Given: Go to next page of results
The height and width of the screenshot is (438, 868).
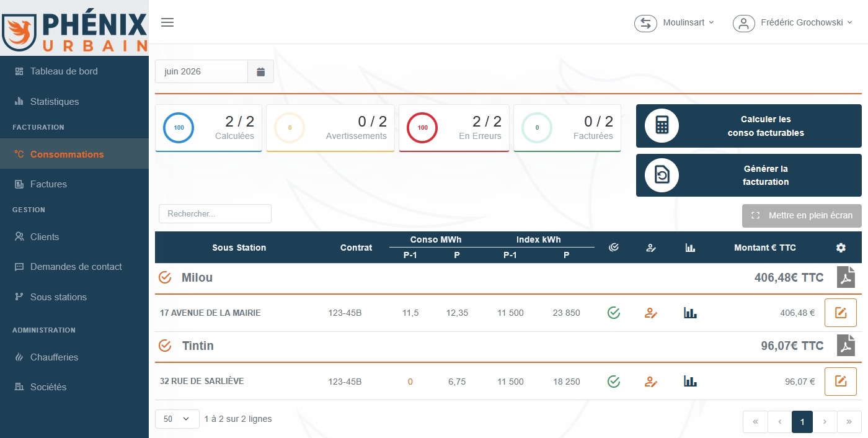Looking at the screenshot, I should (825, 422).
